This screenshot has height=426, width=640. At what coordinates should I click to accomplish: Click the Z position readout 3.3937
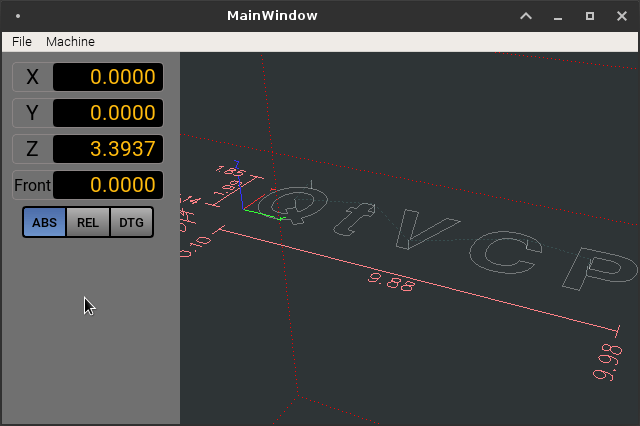click(108, 149)
